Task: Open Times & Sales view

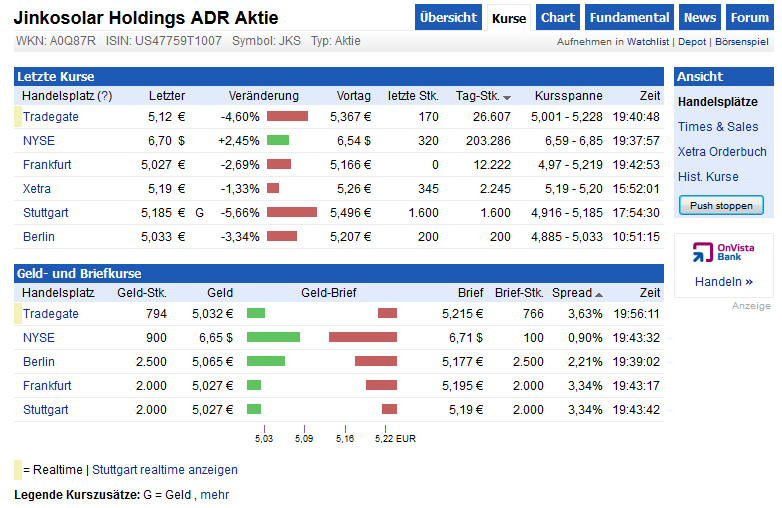Action: (718, 127)
